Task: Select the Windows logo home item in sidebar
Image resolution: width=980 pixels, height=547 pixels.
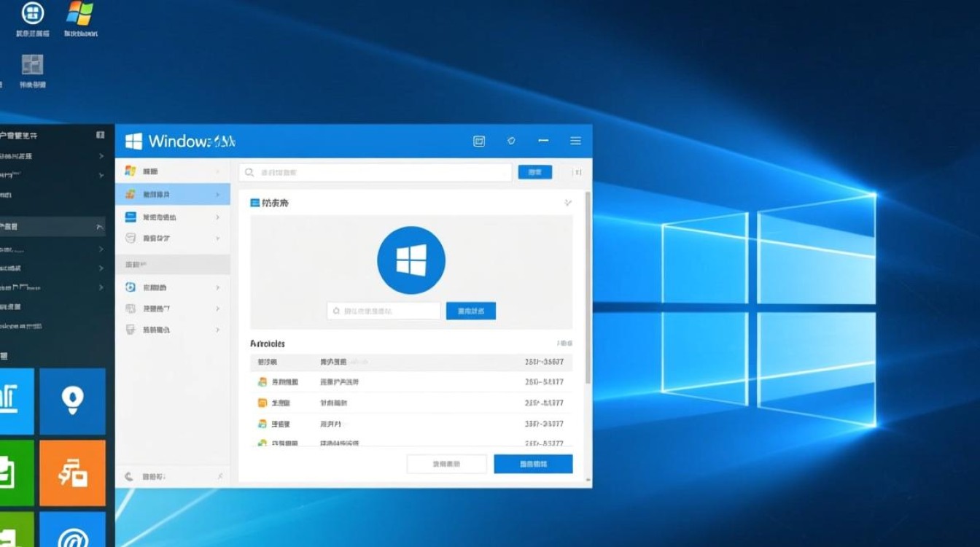Action: pos(130,172)
